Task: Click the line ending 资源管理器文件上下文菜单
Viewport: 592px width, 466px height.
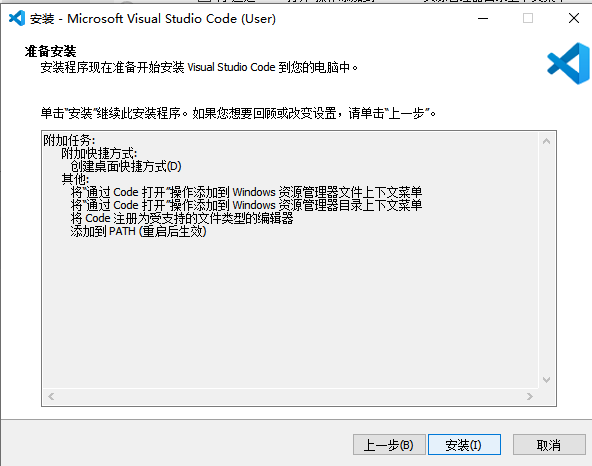Action: [x=247, y=192]
